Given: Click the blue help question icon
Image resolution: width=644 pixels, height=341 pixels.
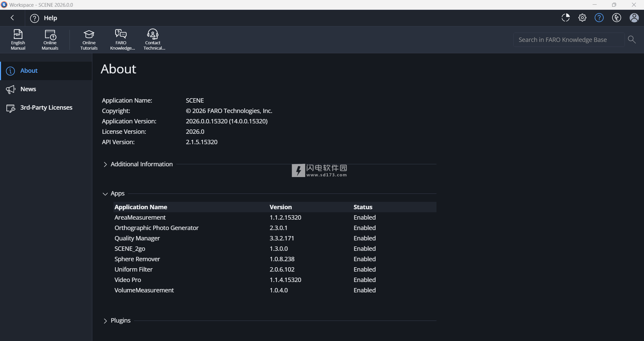Looking at the screenshot, I should coord(599,18).
